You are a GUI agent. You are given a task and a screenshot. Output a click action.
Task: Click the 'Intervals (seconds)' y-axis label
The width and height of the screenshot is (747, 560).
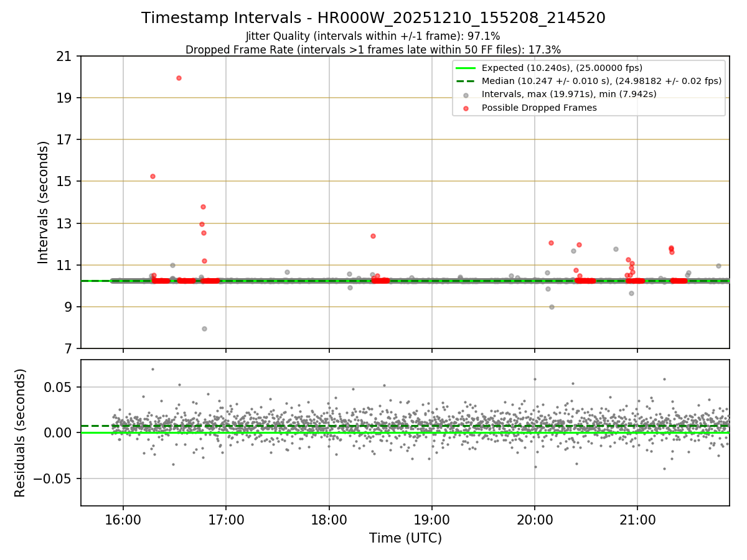coord(44,202)
